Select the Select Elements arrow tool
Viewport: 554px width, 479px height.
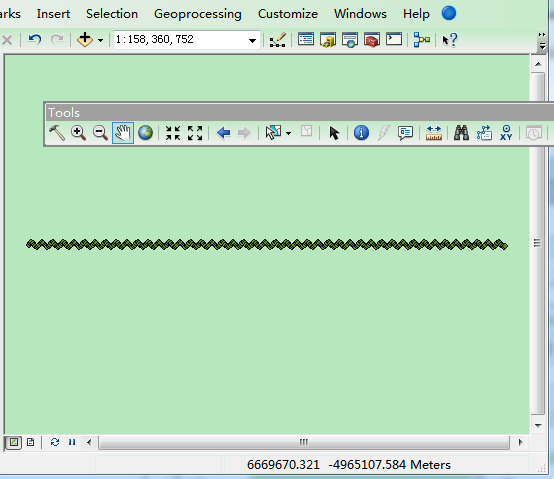(334, 133)
